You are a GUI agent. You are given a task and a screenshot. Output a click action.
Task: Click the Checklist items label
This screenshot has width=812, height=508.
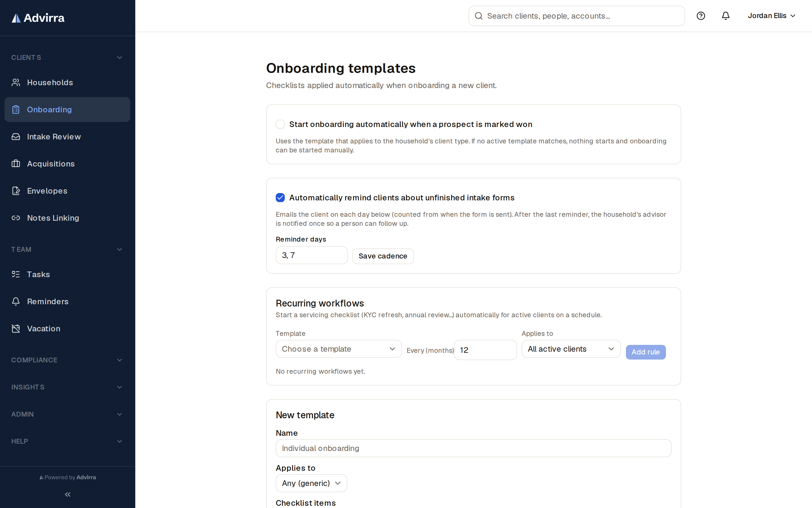[306, 503]
